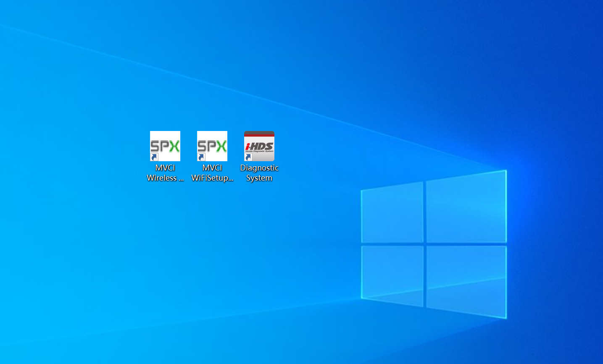Image resolution: width=603 pixels, height=364 pixels.
Task: Click the "MVCI Wireless ..." label text
Action: tap(165, 173)
